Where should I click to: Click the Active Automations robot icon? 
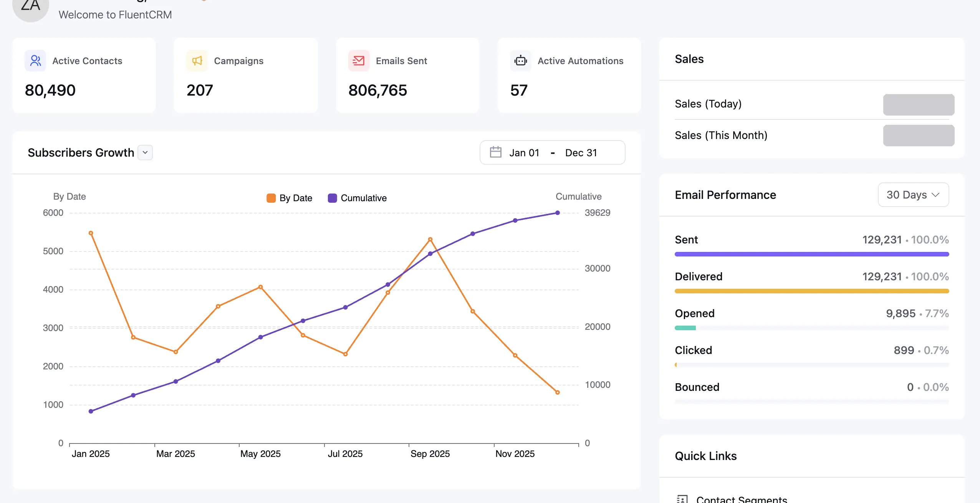point(521,61)
